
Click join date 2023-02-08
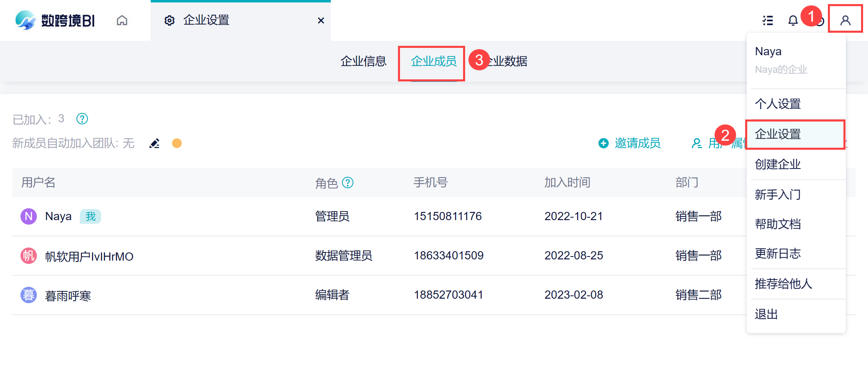click(574, 295)
